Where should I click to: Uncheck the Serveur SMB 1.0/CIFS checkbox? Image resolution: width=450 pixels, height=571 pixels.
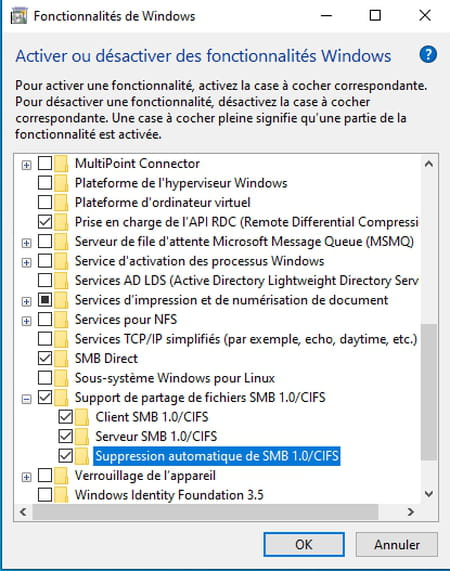66,436
